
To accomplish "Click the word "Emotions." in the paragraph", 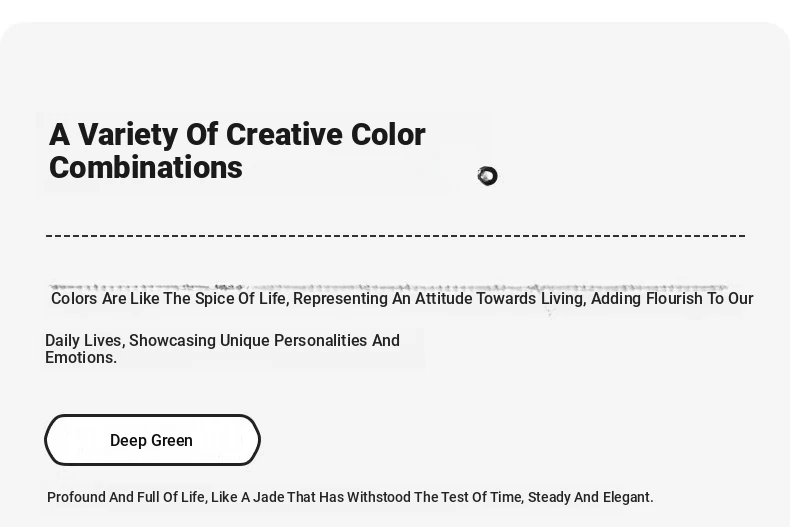I will pyautogui.click(x=81, y=357).
